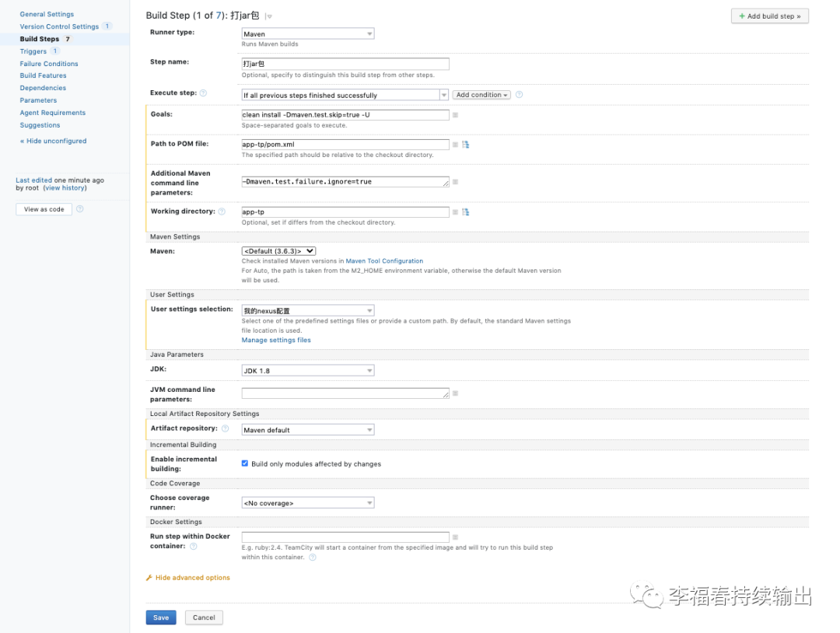Open Agent Requirements in sidebar
This screenshot has width=840, height=633.
coord(53,113)
